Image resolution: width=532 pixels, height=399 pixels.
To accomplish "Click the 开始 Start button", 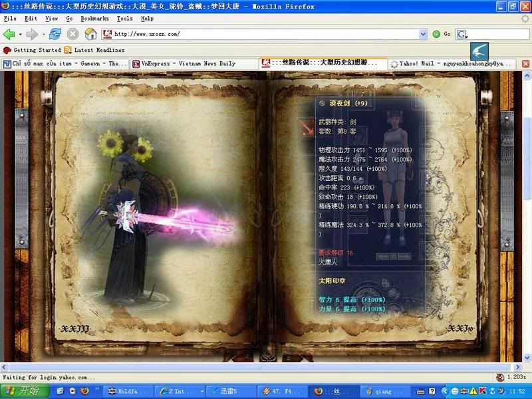I will pos(25,391).
